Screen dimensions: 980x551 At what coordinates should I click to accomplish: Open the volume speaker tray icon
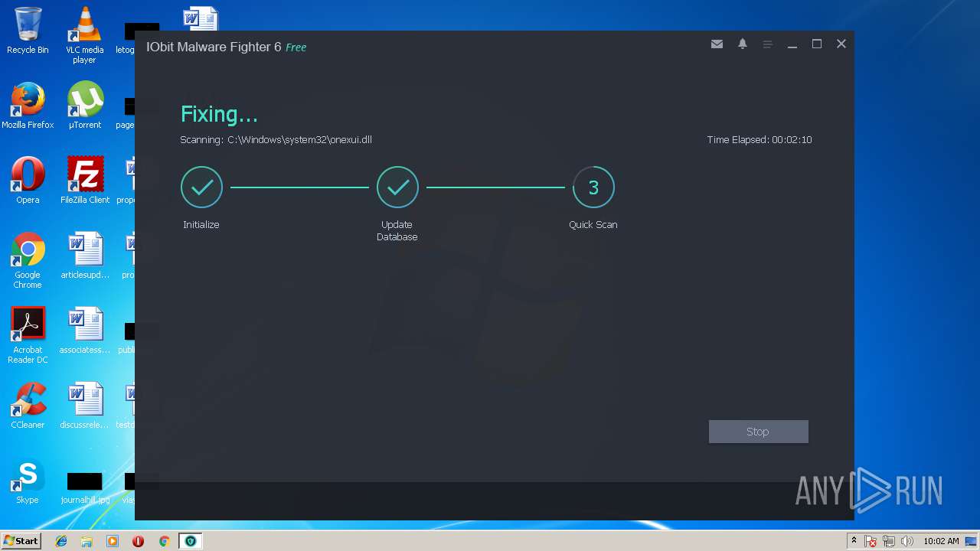[x=907, y=541]
